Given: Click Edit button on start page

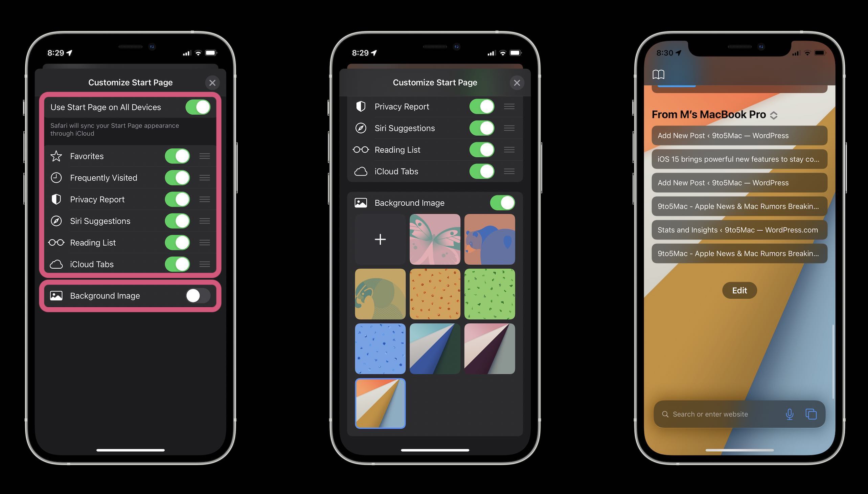Looking at the screenshot, I should point(739,290).
